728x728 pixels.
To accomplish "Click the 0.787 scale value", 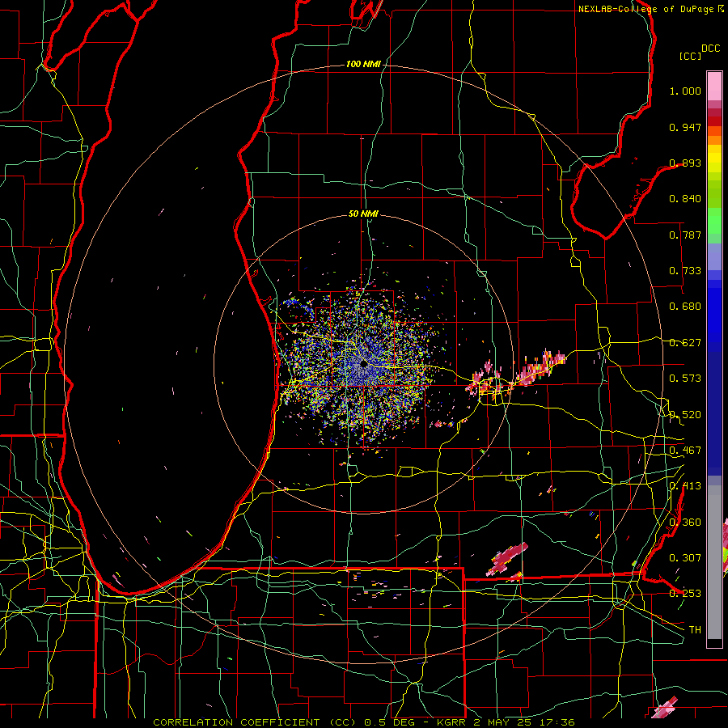I will click(685, 235).
